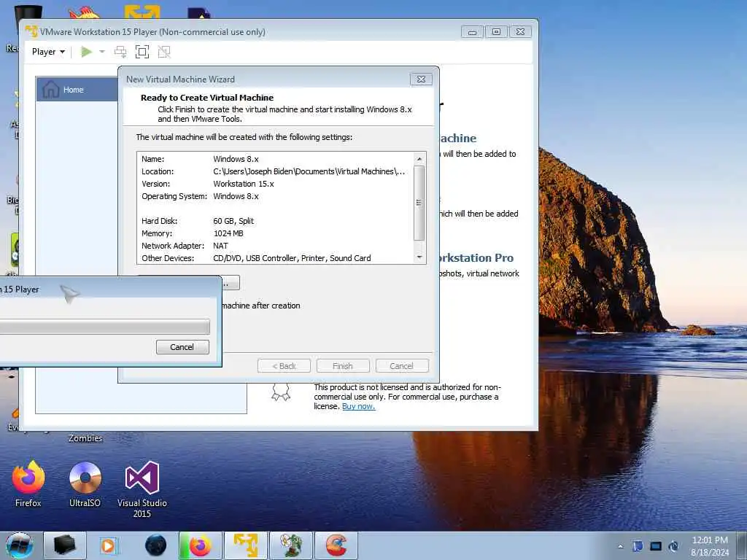
Task: Click the VMware logo in title bar
Action: pos(31,31)
